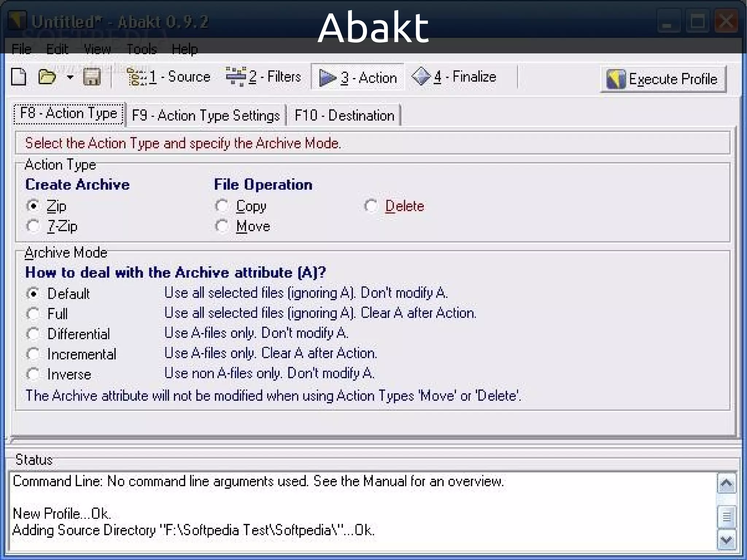Switch to F9 - Action Type Settings tab

[206, 116]
